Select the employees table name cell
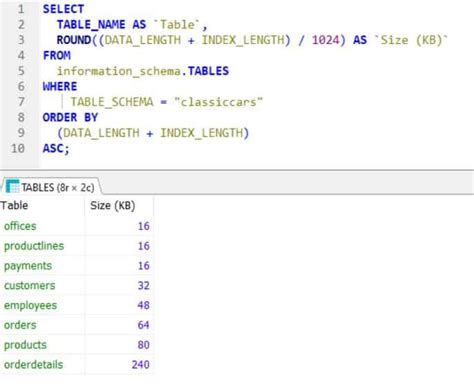The image size is (474, 389). pos(42,305)
